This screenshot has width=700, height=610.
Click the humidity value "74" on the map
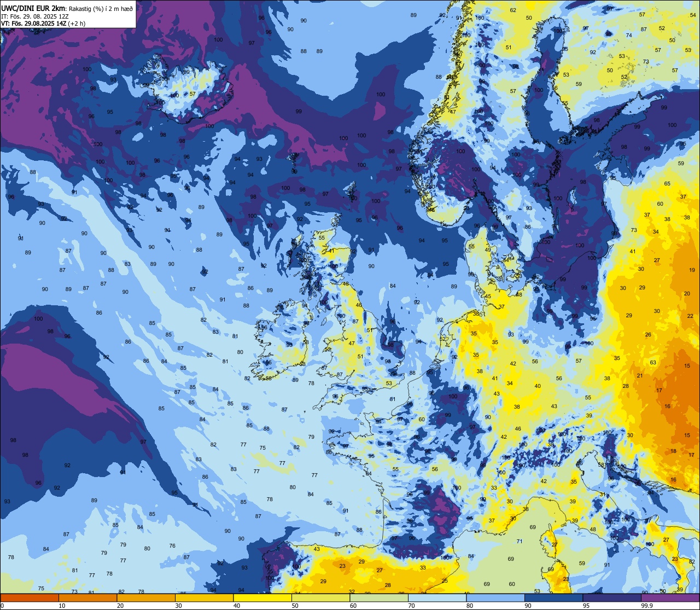[629, 36]
